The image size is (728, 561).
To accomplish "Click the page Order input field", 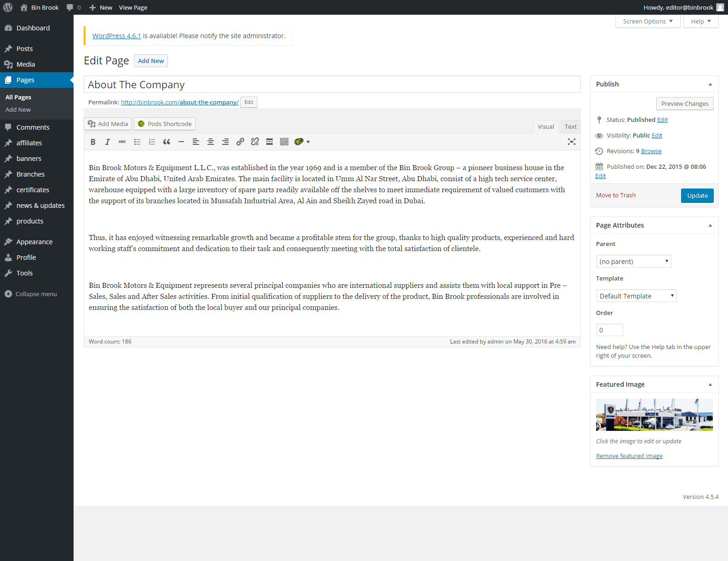I will coord(609,330).
